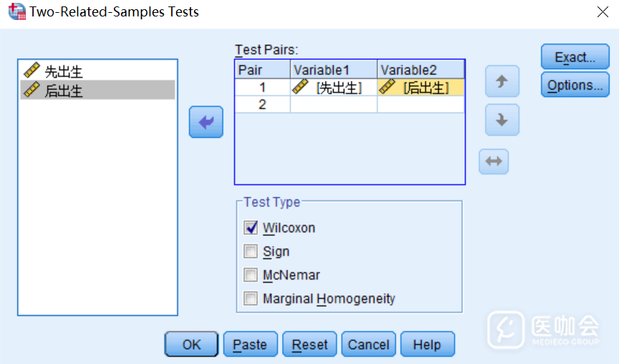
Task: Click the SPSS icon in title bar
Action: pyautogui.click(x=16, y=12)
